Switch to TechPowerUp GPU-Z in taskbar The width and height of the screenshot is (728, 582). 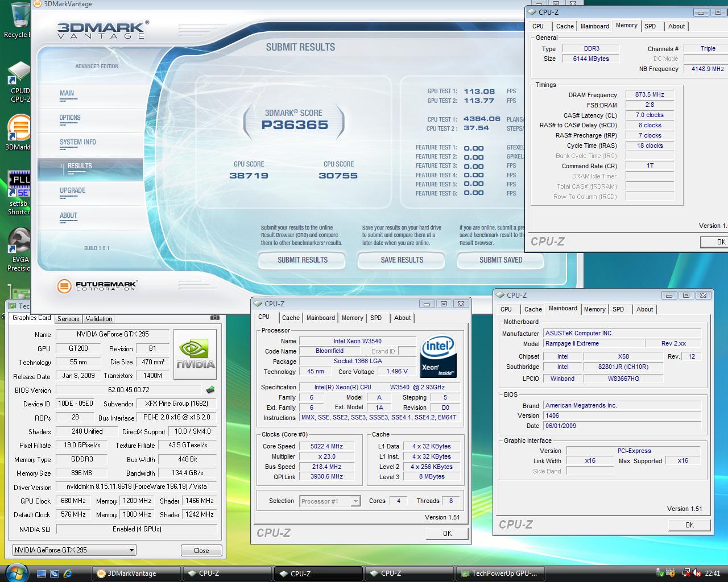pyautogui.click(x=500, y=573)
